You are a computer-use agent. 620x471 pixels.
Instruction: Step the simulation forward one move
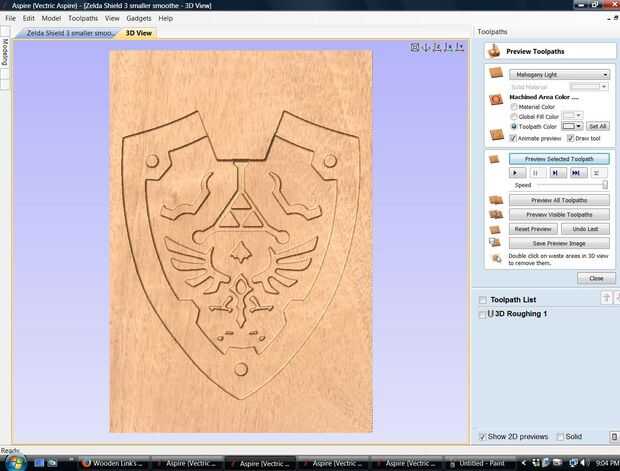point(558,173)
